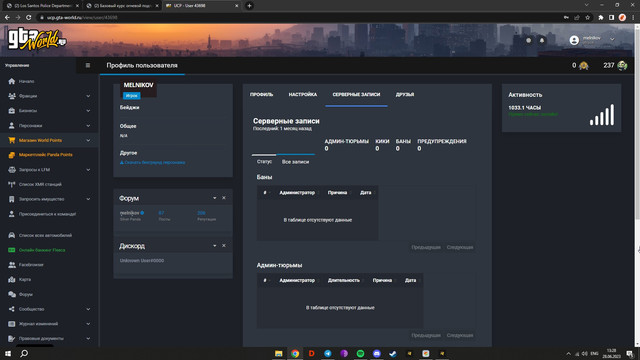Switch to the Настройка tab
The height and width of the screenshot is (360, 640).
coord(303,94)
